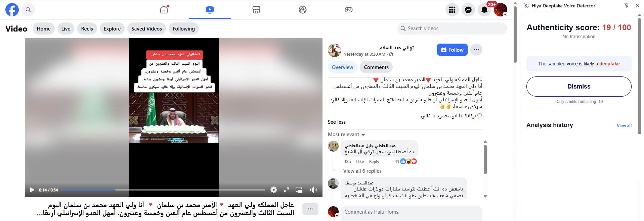Open post options three-dot menu beside Follow
This screenshot has height=221, width=644.
point(476,50)
